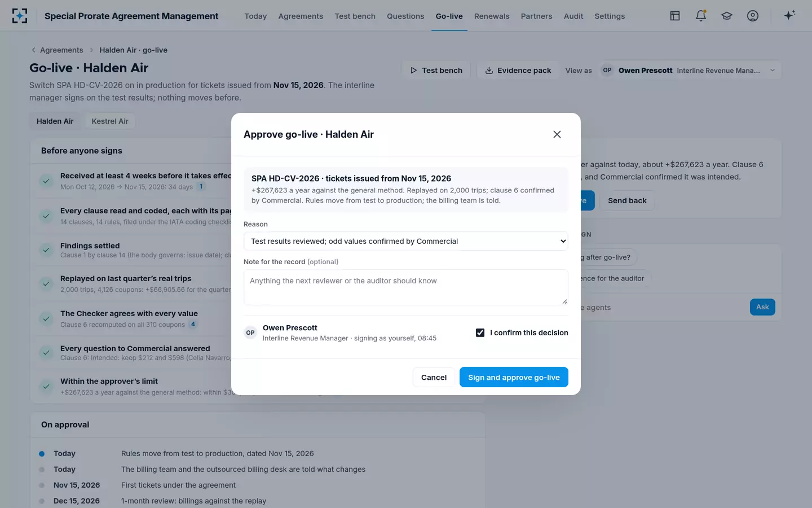Viewport: 812px width, 508px height.
Task: Open the Agreements tab
Action: (301, 16)
